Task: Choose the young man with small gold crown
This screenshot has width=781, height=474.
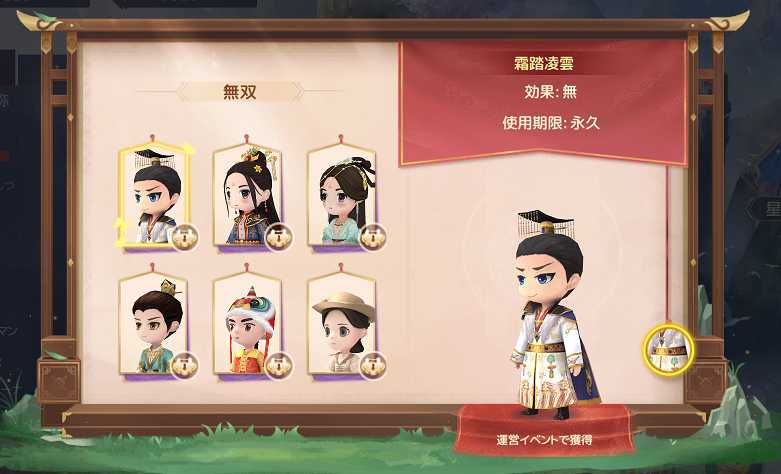Action: point(154,324)
